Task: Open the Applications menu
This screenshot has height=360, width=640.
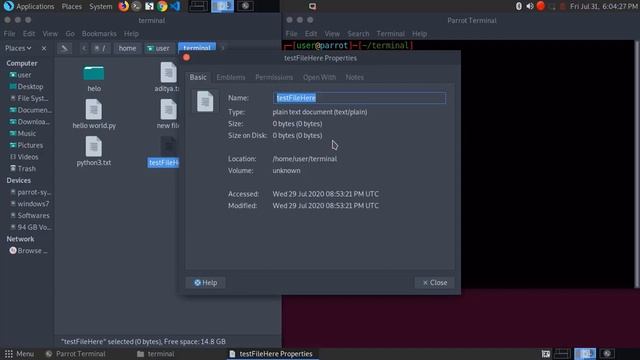Action: pyautogui.click(x=29, y=6)
